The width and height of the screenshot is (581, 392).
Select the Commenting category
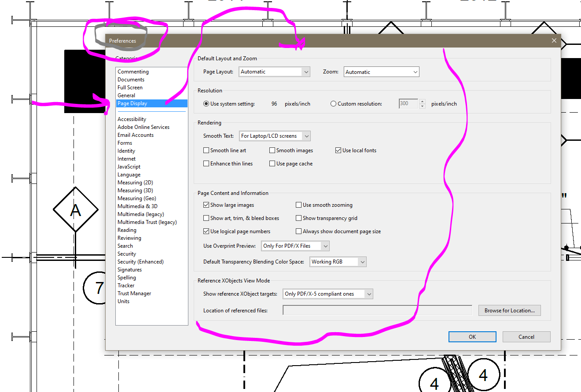[133, 71]
